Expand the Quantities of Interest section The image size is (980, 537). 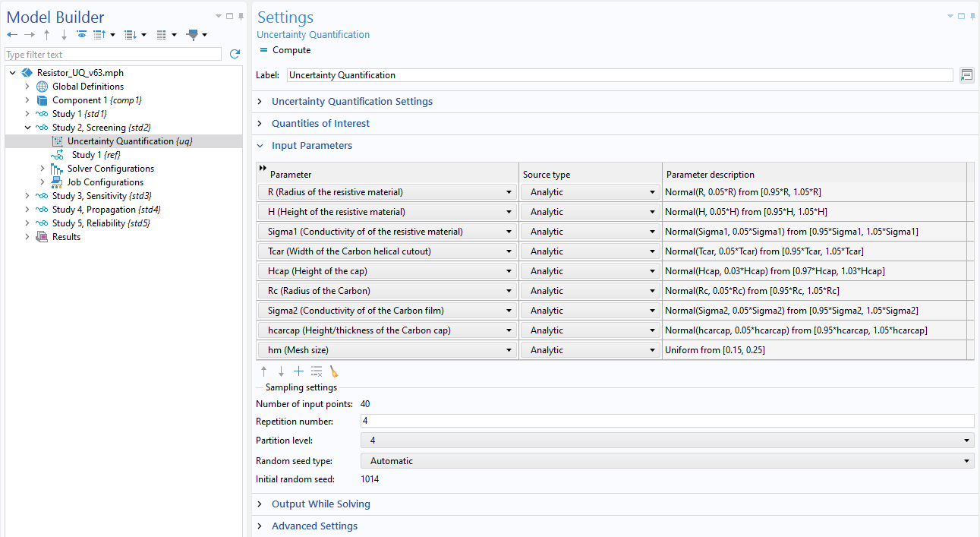tap(320, 124)
